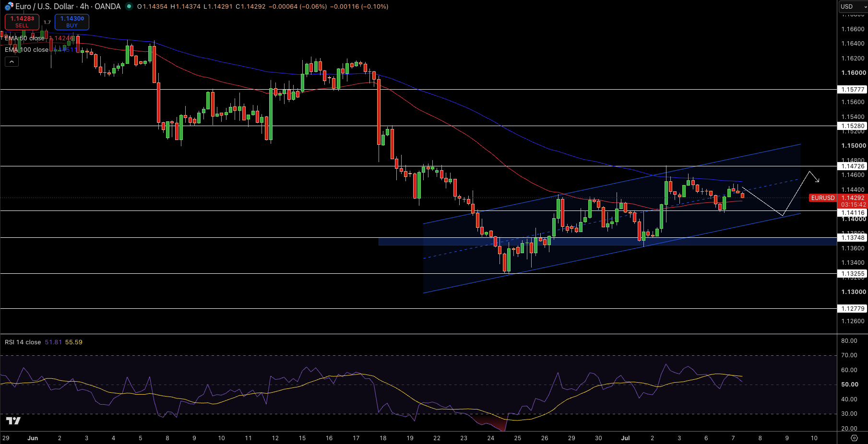Click the Euro / U.S. Dollar symbol title
The image size is (868, 444).
click(x=45, y=7)
